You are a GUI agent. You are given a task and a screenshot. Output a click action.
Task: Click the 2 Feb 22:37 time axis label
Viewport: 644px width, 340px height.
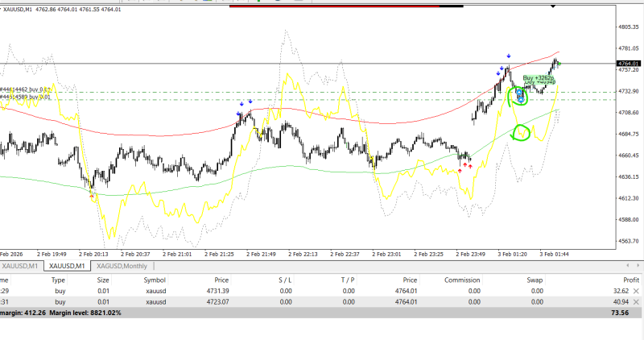point(345,254)
